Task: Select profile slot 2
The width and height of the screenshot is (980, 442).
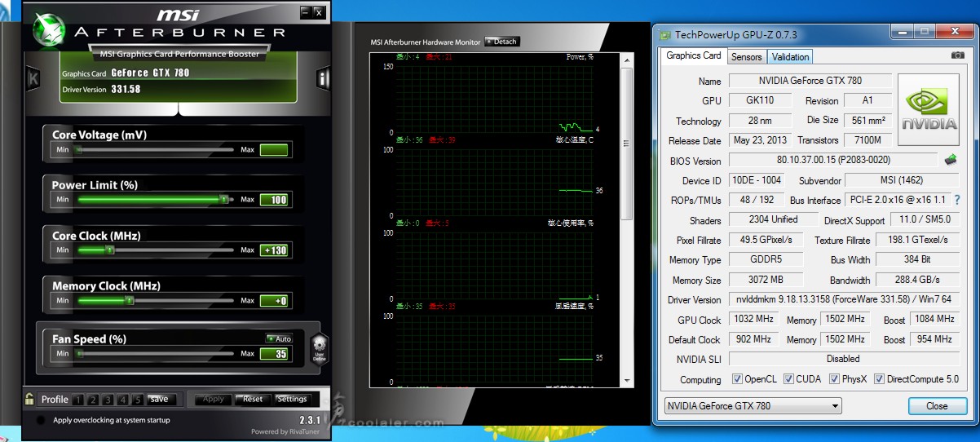Action: coord(93,400)
